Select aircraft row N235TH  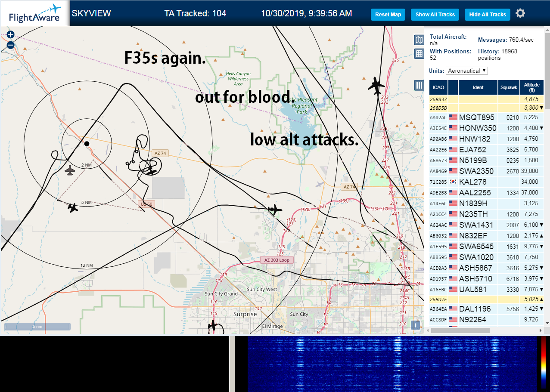(486, 214)
